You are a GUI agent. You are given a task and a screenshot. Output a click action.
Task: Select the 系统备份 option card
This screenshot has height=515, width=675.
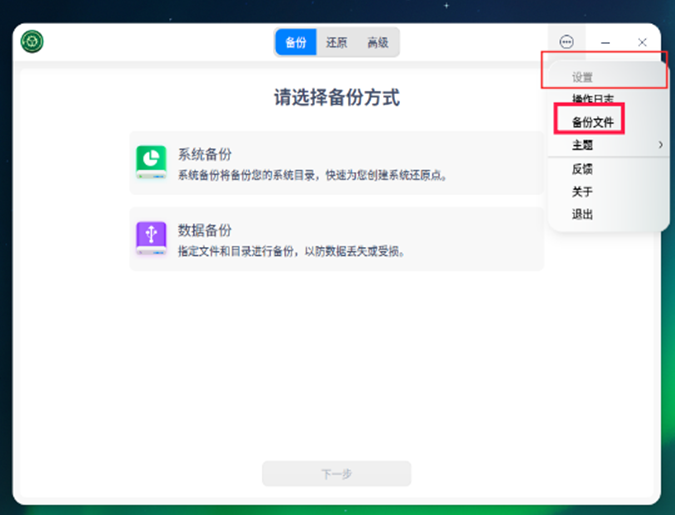click(x=336, y=163)
